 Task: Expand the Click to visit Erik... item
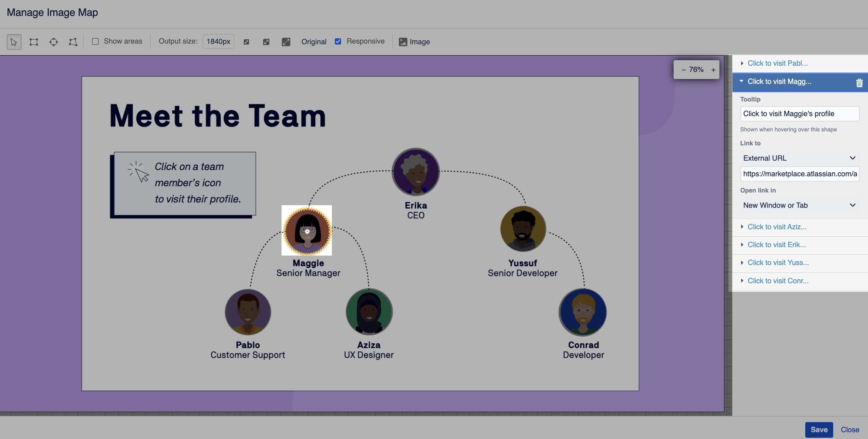click(800, 245)
